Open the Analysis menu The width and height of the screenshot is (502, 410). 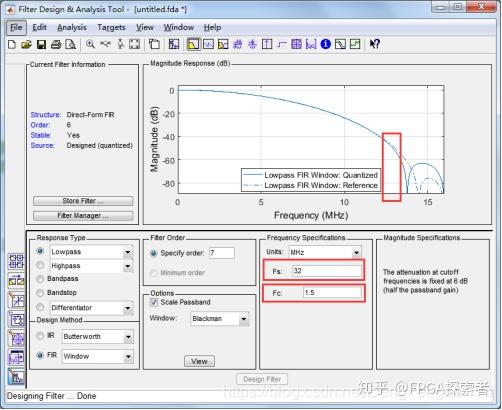coord(72,27)
